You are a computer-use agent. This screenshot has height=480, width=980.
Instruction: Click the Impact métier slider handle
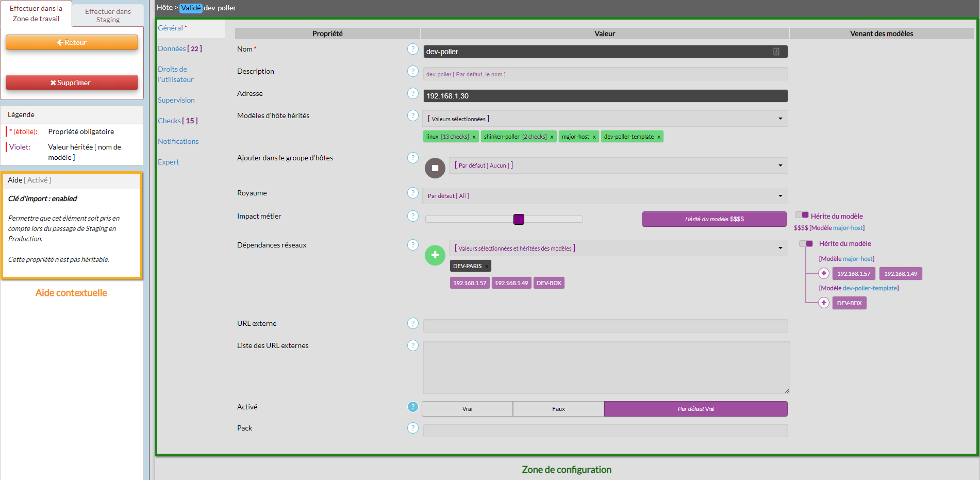519,219
